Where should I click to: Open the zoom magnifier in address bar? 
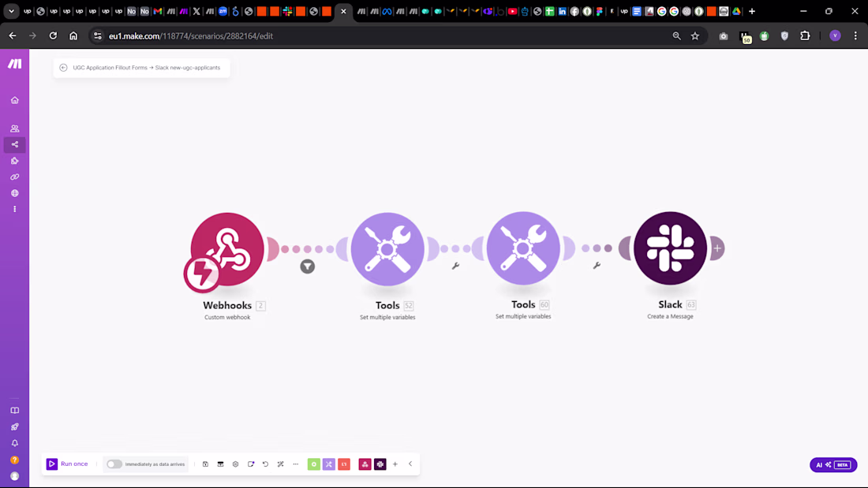click(676, 36)
